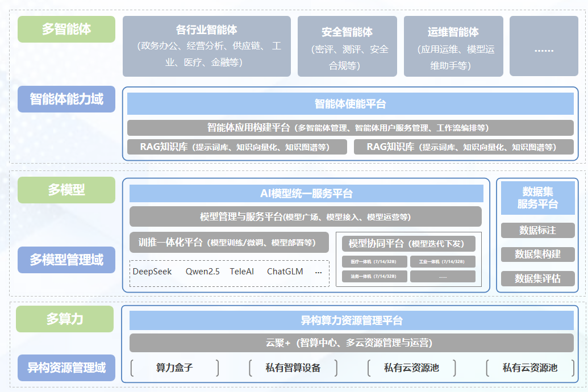
Task: Open the 训推一体化平台 box
Action: point(229,242)
